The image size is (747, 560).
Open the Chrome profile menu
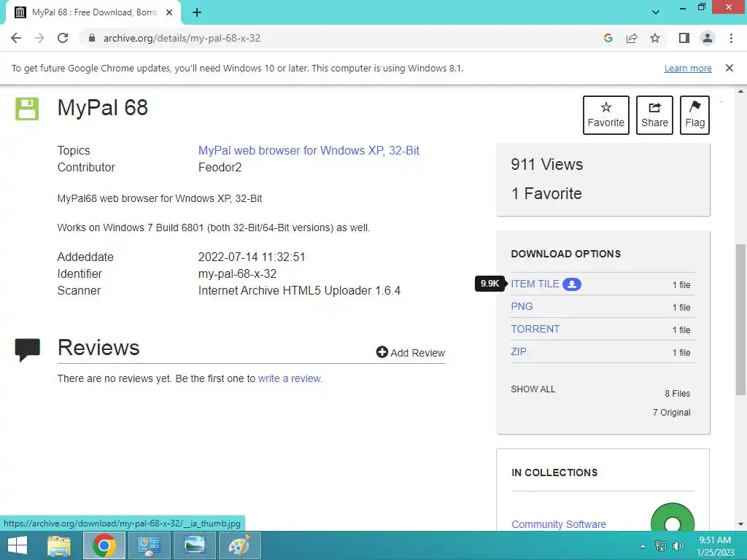pyautogui.click(x=708, y=38)
